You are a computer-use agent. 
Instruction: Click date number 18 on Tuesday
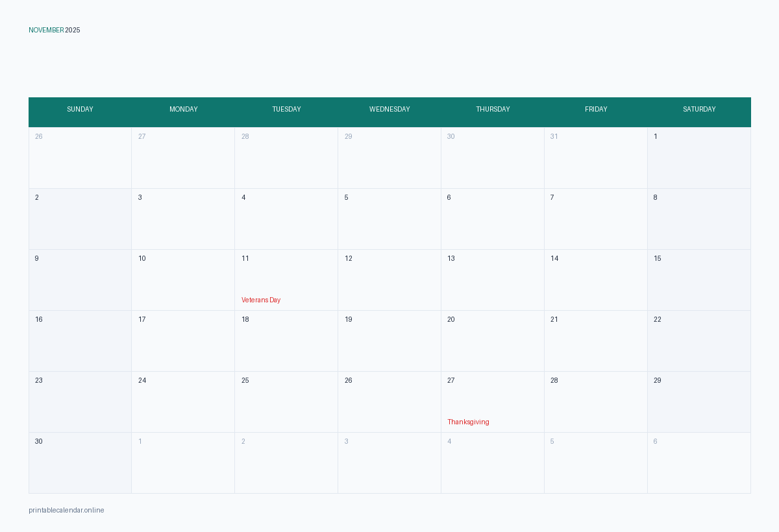(245, 320)
